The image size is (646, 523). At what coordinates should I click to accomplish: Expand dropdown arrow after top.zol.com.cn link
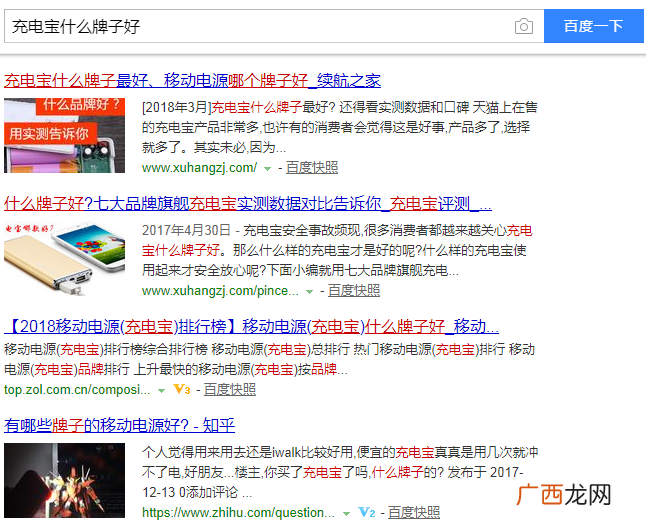(x=161, y=390)
